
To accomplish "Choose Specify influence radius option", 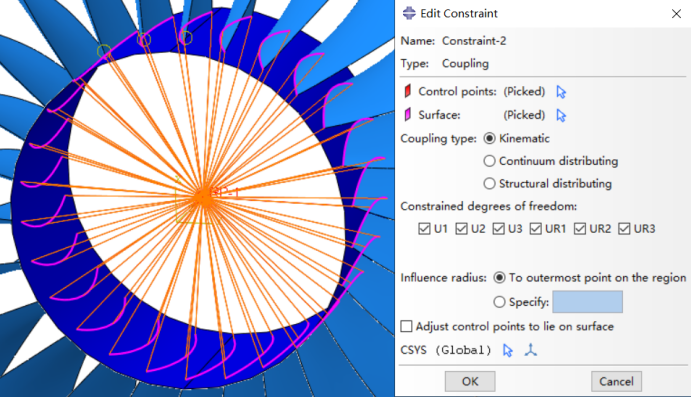I will coord(499,302).
